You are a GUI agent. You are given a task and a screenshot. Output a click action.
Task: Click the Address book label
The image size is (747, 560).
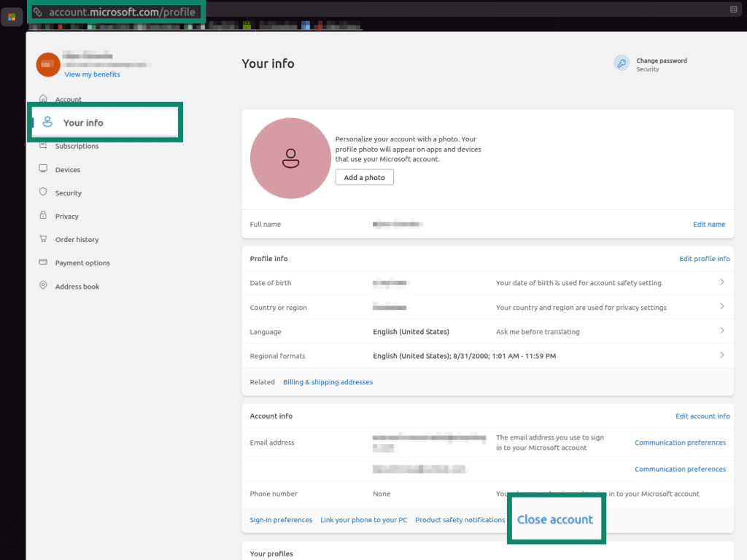[x=77, y=287]
